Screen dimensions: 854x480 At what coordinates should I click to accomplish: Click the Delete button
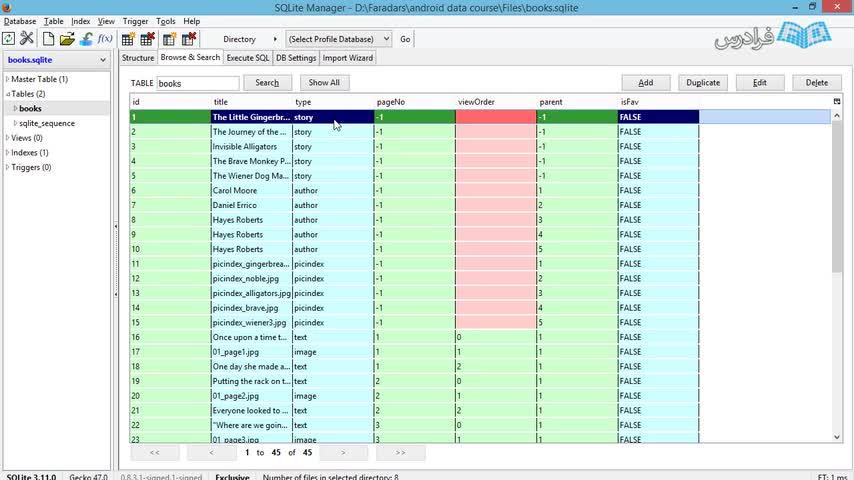tap(816, 83)
